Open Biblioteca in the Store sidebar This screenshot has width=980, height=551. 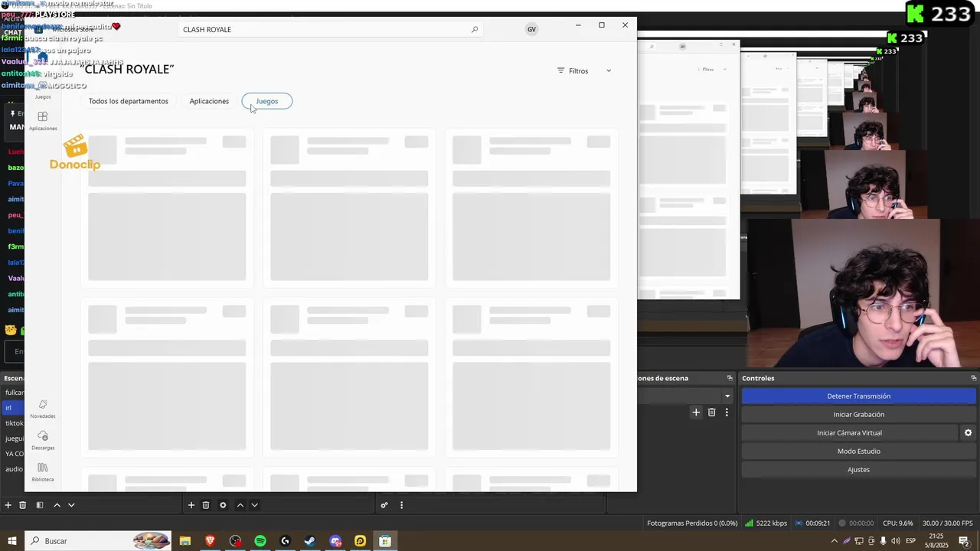[x=43, y=471]
